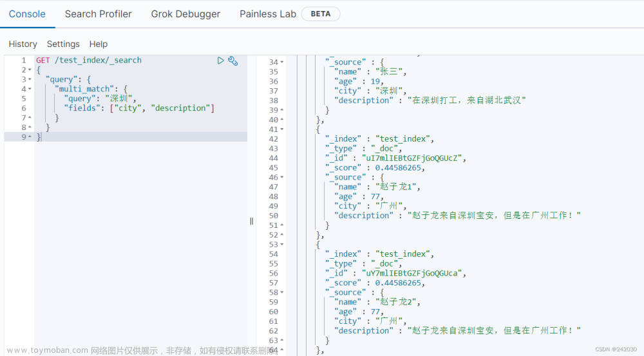Click "_index" : "test_index" on line 42

pos(379,139)
